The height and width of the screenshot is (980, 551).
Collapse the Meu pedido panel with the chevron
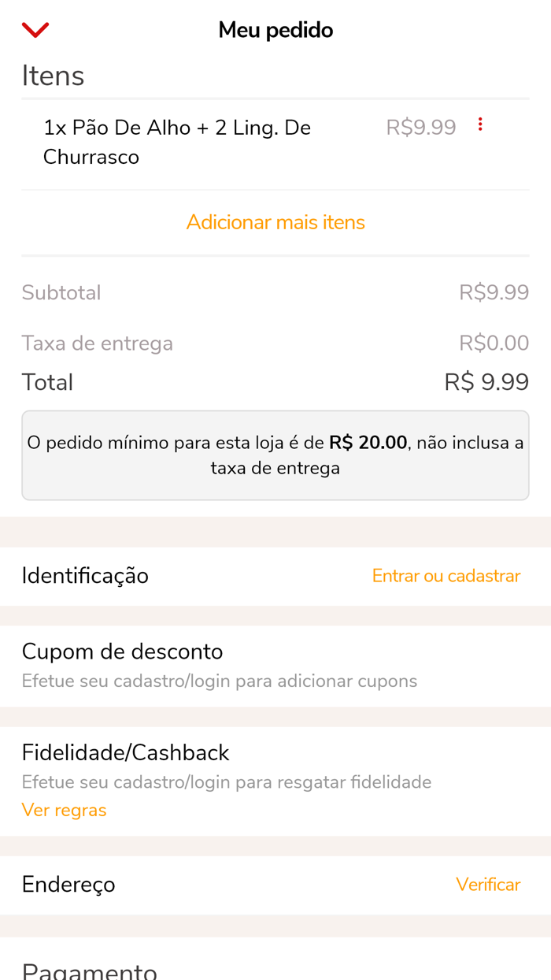tap(35, 28)
